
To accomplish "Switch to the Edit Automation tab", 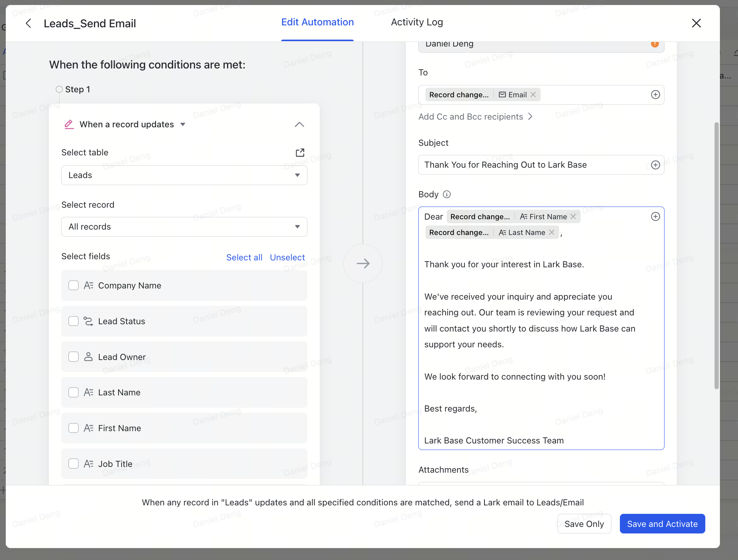I will pyautogui.click(x=317, y=22).
